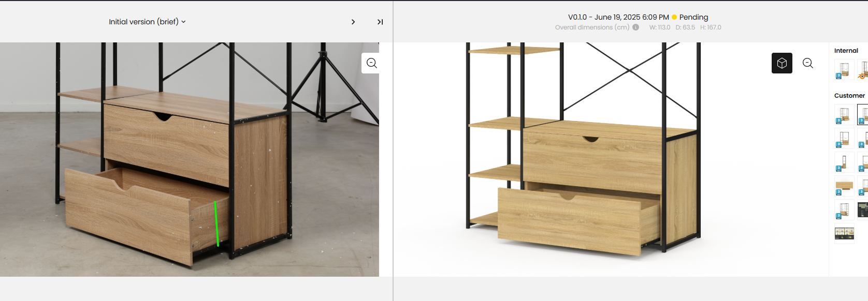Select the narrow side-view shelf thumbnail
Screen dimensions: 868x301
pos(844,162)
